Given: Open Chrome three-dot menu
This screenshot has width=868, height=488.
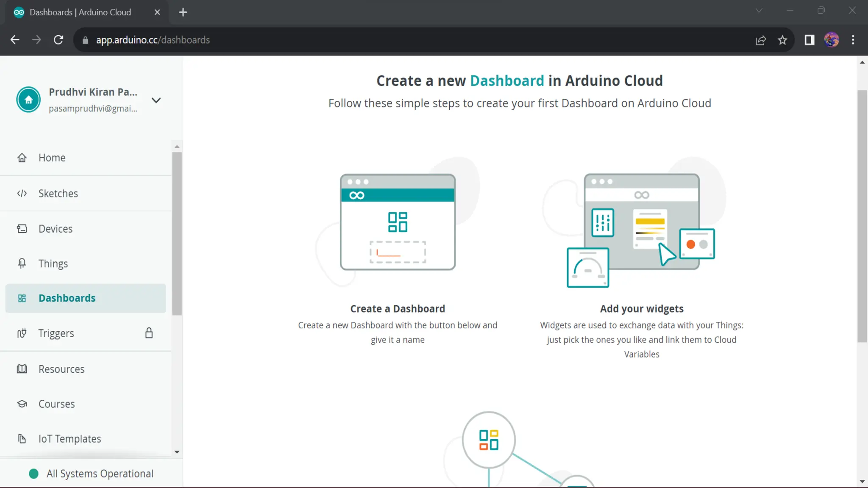Looking at the screenshot, I should 853,40.
